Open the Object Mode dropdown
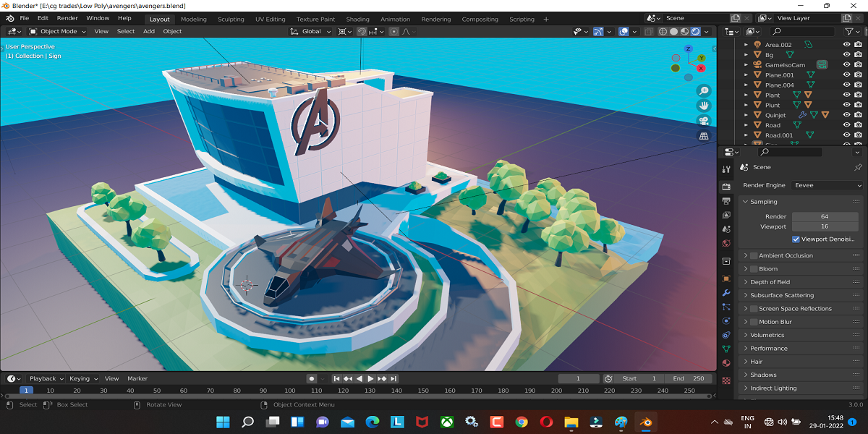868x434 pixels. point(56,31)
